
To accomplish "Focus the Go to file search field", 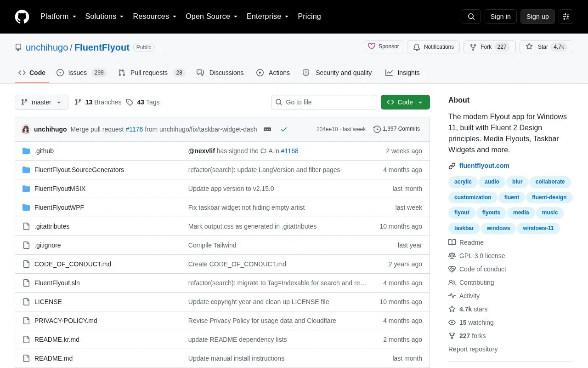I will coord(324,102).
